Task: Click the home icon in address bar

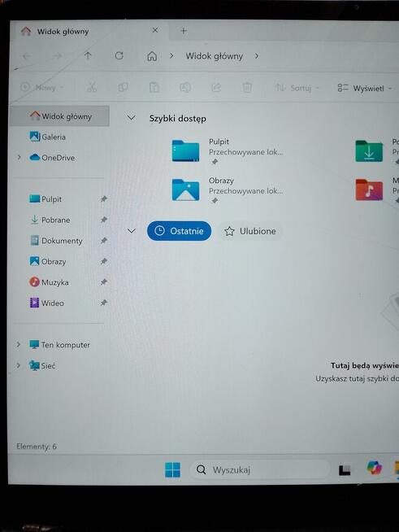Action: pyautogui.click(x=152, y=56)
